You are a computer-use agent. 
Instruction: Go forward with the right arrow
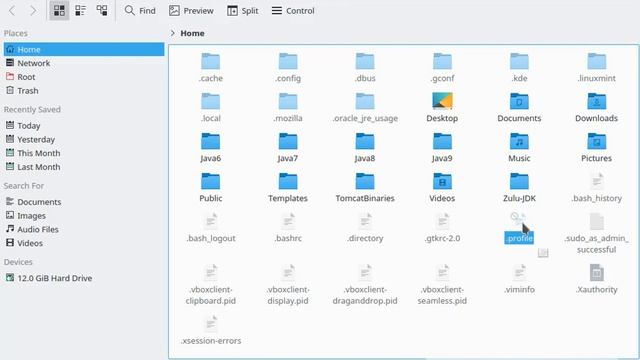coord(33,11)
